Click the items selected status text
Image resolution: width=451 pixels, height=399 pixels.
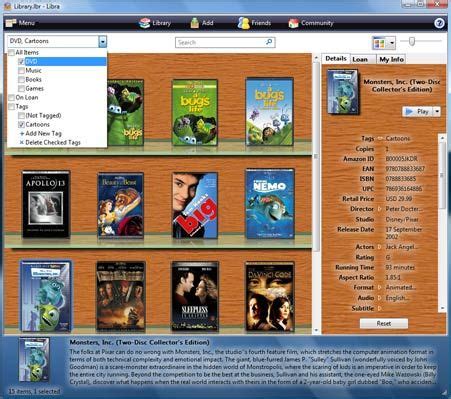[34, 391]
